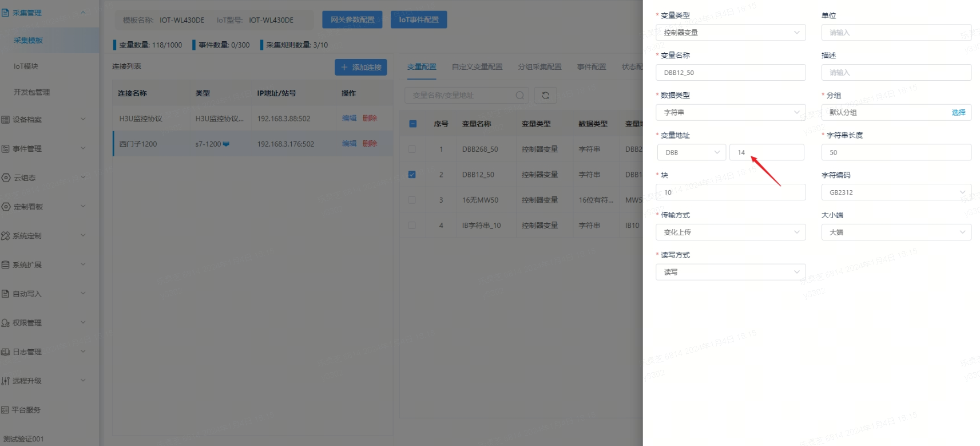This screenshot has width=980, height=446.
Task: Click the 远程升级 sidebar icon
Action: 6,381
